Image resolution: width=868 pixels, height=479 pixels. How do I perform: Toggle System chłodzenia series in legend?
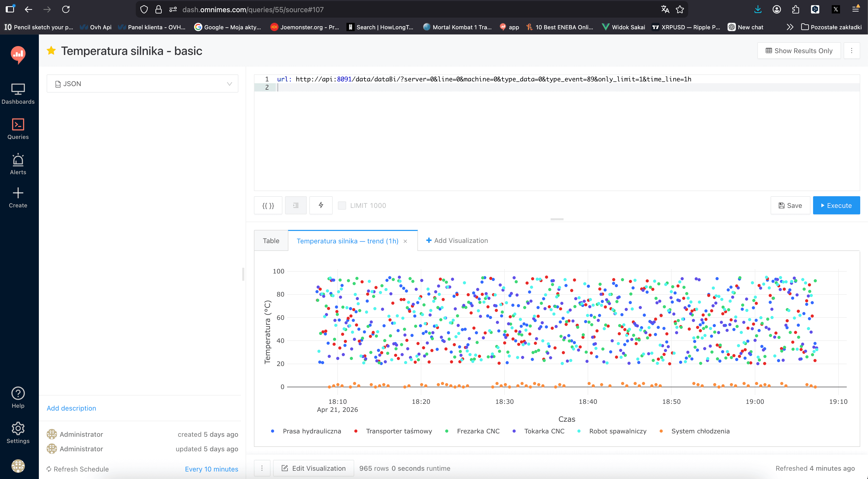point(700,431)
